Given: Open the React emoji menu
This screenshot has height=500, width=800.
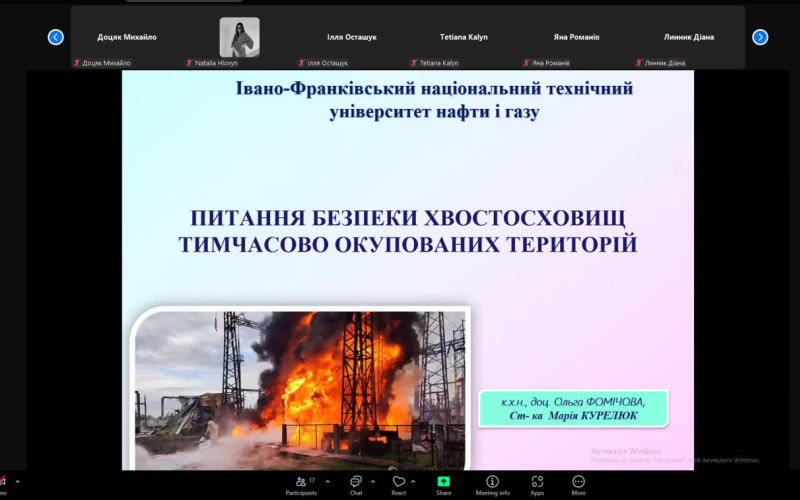Looking at the screenshot, I should [398, 486].
